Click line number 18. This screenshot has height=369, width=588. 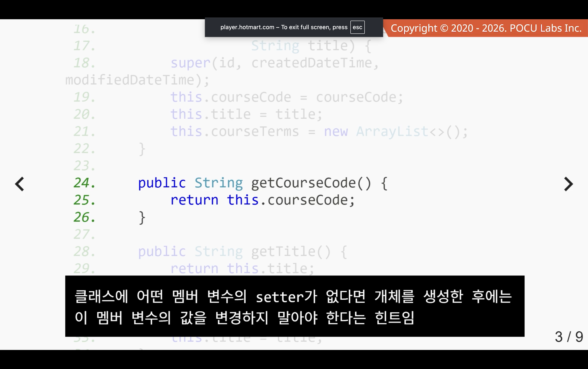pyautogui.click(x=84, y=63)
